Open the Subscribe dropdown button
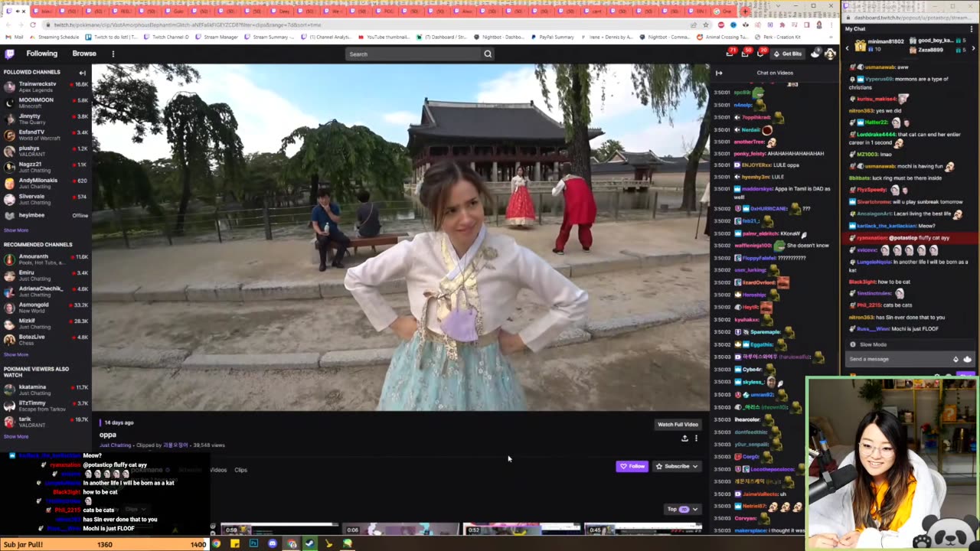 676,466
